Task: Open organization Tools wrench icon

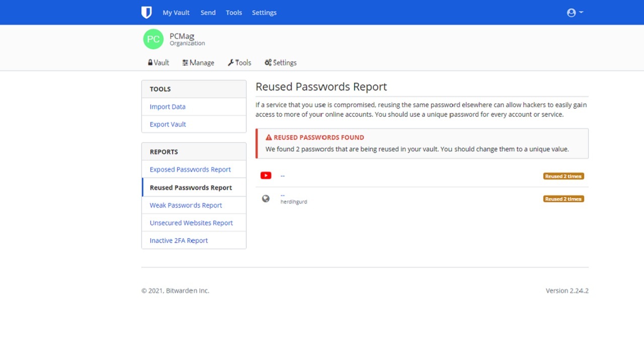Action: click(231, 62)
